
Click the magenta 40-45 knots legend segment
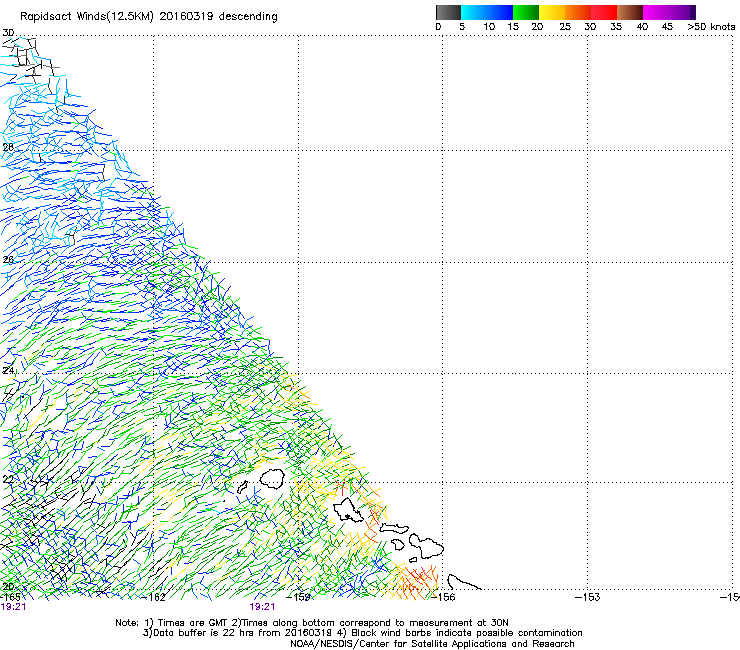click(656, 12)
